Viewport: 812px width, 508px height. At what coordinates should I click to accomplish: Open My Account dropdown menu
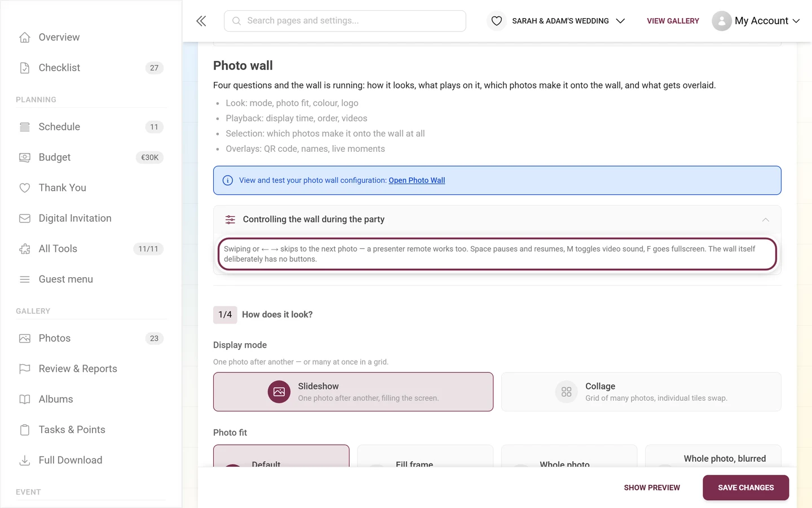pos(756,21)
